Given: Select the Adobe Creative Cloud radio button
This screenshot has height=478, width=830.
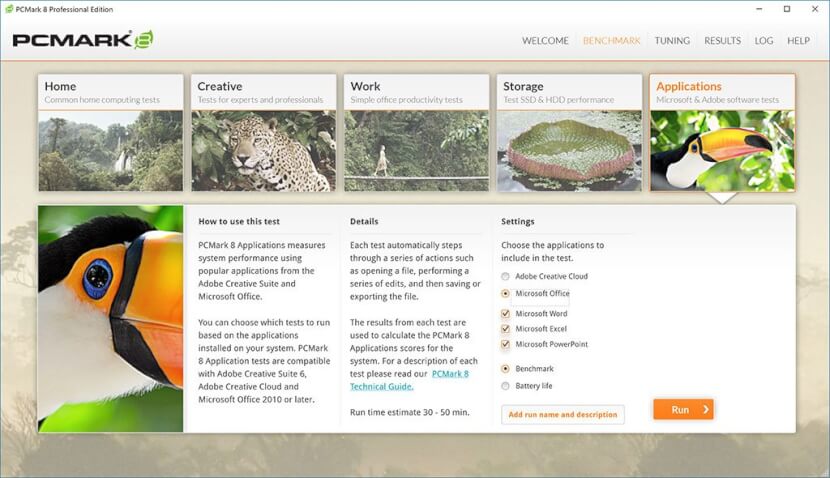Looking at the screenshot, I should (506, 276).
